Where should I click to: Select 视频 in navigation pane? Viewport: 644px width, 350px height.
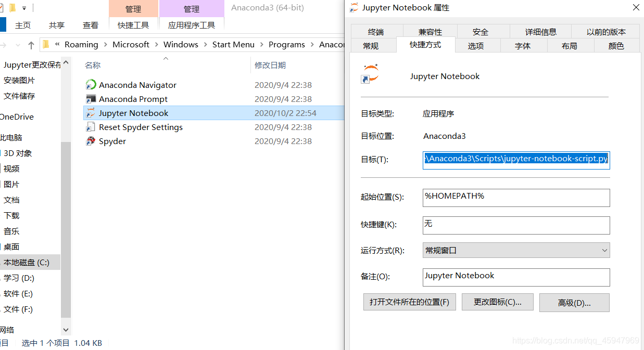click(x=11, y=168)
